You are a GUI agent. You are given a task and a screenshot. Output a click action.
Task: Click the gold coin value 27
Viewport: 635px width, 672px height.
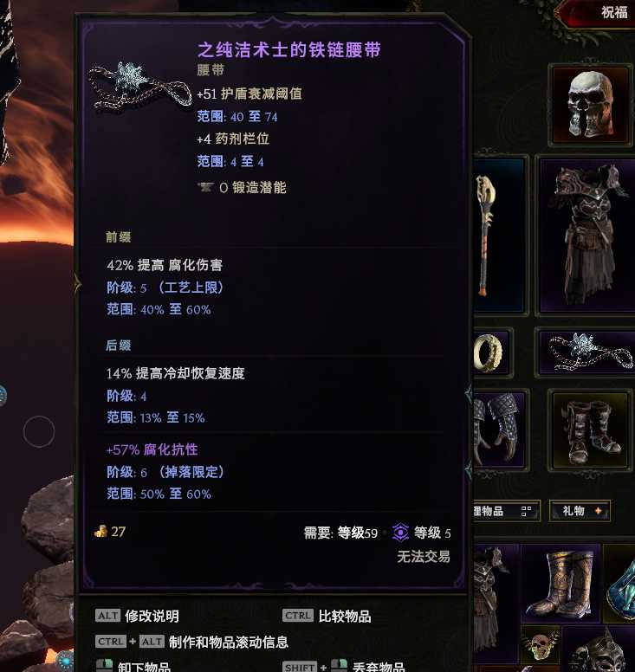click(110, 532)
